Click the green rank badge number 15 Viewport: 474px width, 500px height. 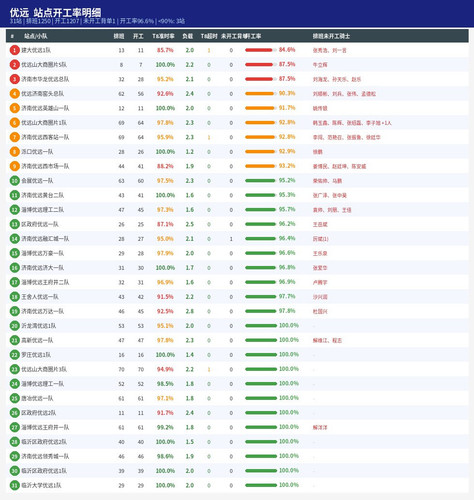(x=14, y=253)
